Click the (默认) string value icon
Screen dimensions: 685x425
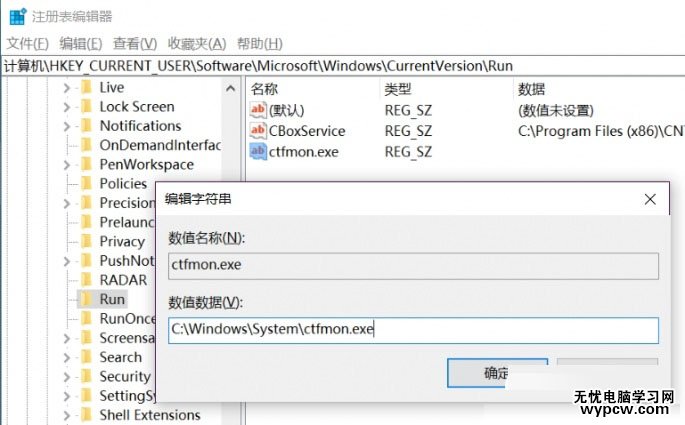258,110
